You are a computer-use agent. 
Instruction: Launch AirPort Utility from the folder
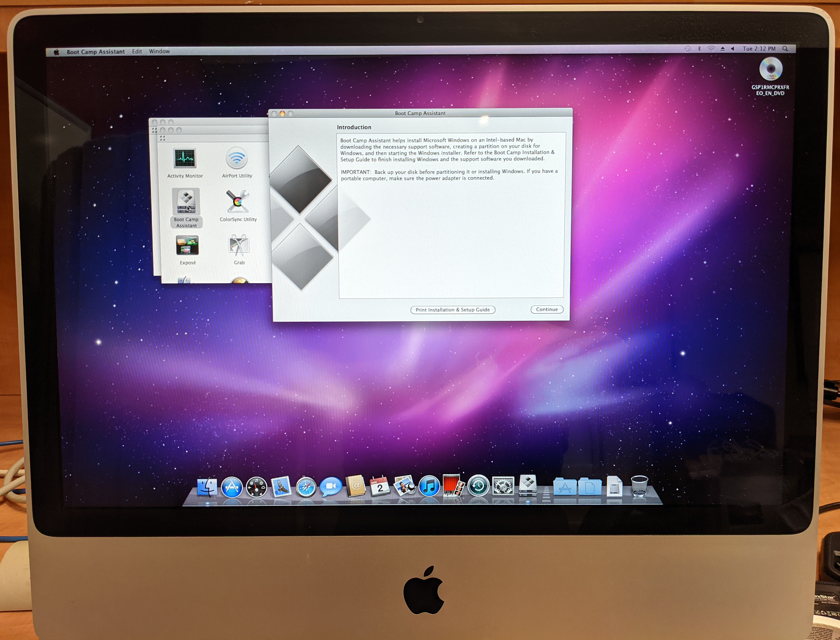(x=237, y=159)
